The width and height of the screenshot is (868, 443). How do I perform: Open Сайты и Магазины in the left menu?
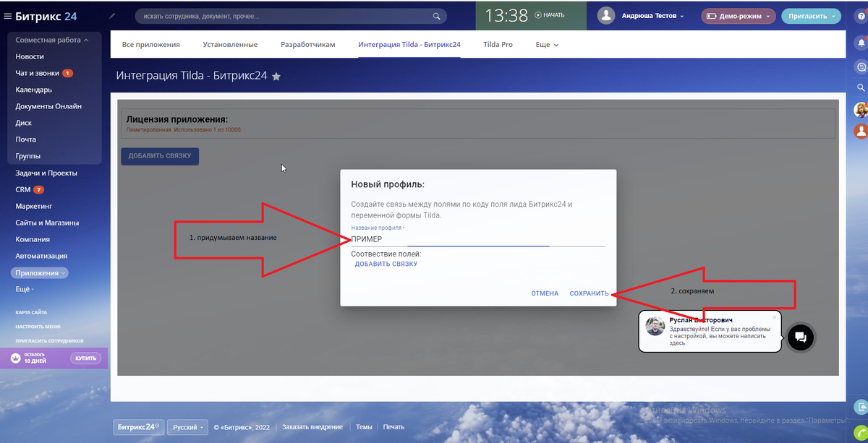pyautogui.click(x=47, y=223)
